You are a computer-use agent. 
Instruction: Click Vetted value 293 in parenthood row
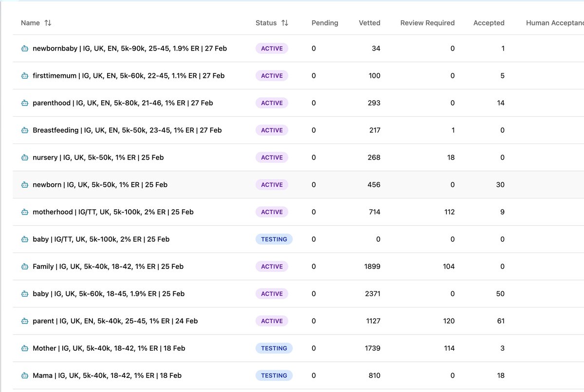point(374,103)
